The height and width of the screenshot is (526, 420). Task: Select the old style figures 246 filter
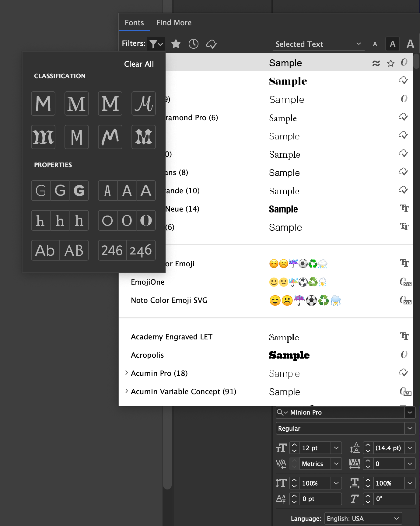click(141, 250)
